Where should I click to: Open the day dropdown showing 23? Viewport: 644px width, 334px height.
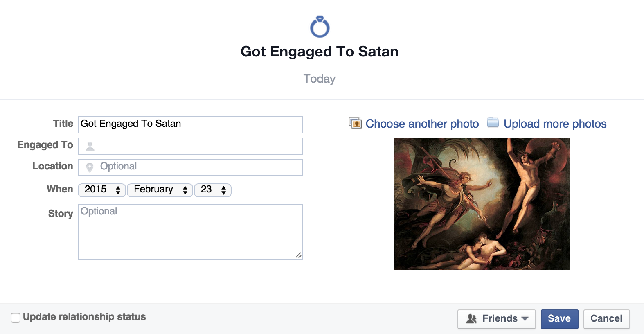coord(213,190)
